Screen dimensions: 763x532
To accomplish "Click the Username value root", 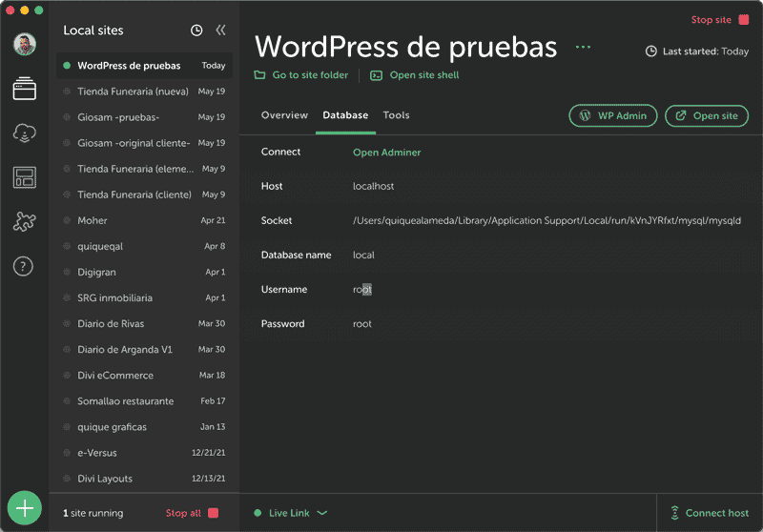I will 362,289.
